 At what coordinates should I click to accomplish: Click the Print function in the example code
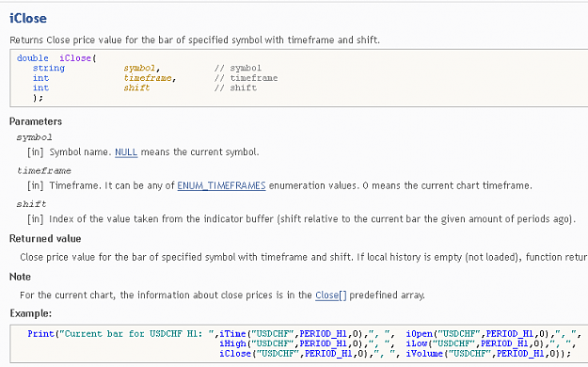40,334
